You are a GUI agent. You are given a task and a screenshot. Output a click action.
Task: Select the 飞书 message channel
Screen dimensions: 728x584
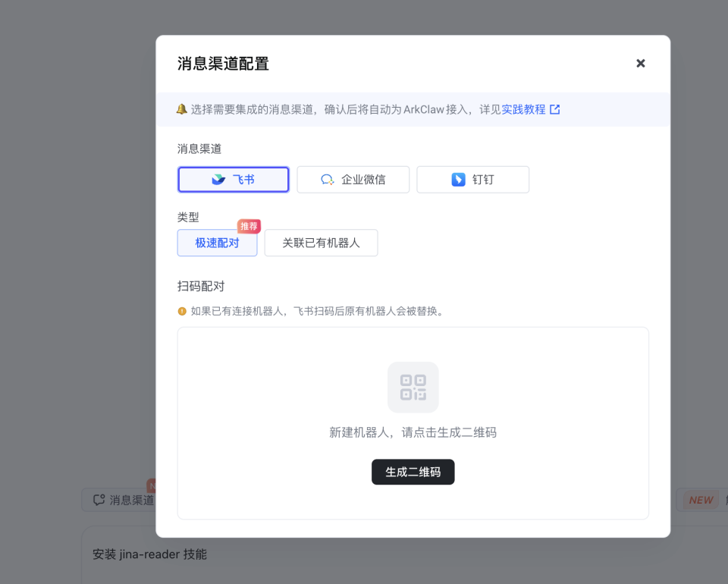(233, 180)
